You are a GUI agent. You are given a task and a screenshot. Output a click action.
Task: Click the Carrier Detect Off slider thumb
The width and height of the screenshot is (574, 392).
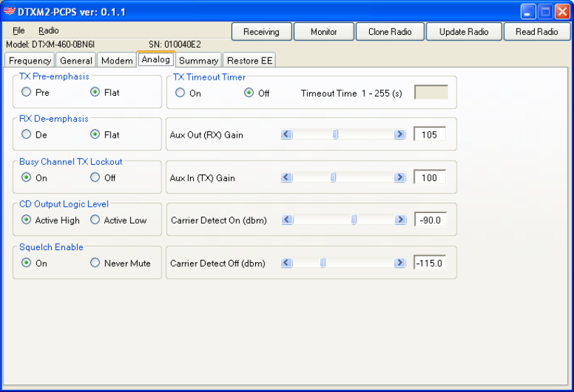[x=322, y=263]
